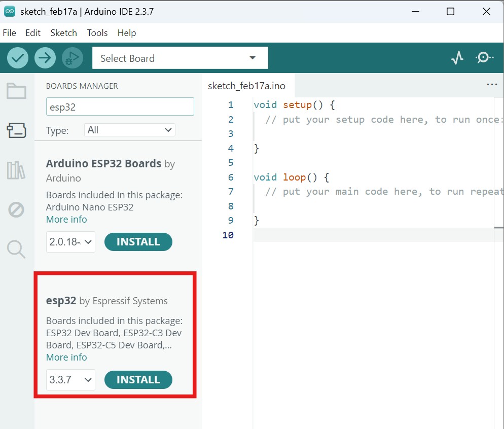Open the File menu

coord(9,33)
